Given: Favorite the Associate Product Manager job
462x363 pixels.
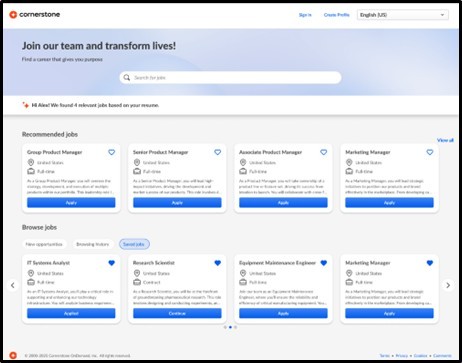Looking at the screenshot, I should [324, 152].
